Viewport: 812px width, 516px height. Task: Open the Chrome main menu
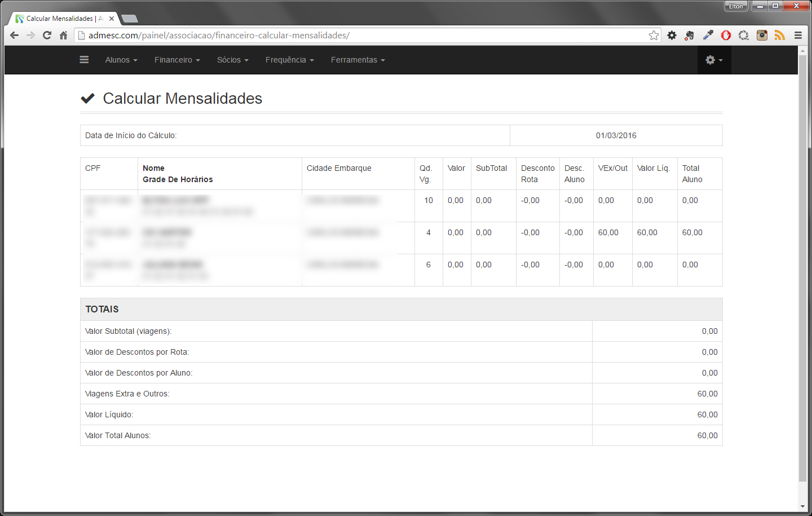(798, 36)
